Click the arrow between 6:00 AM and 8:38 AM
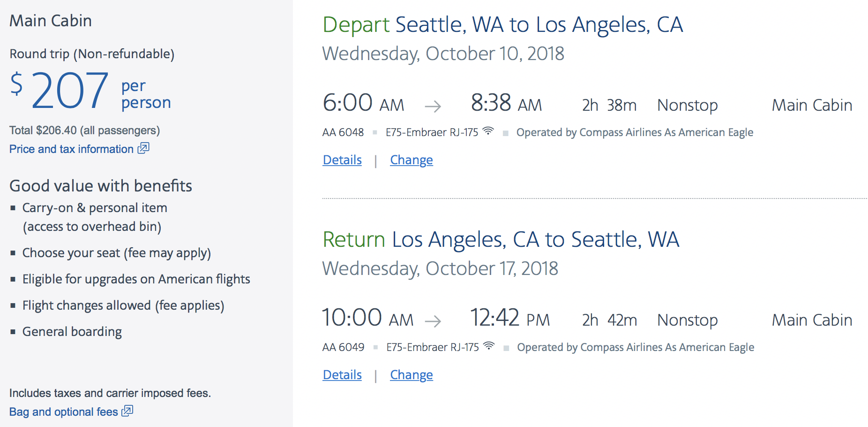Image resolution: width=868 pixels, height=427 pixels. 434,107
